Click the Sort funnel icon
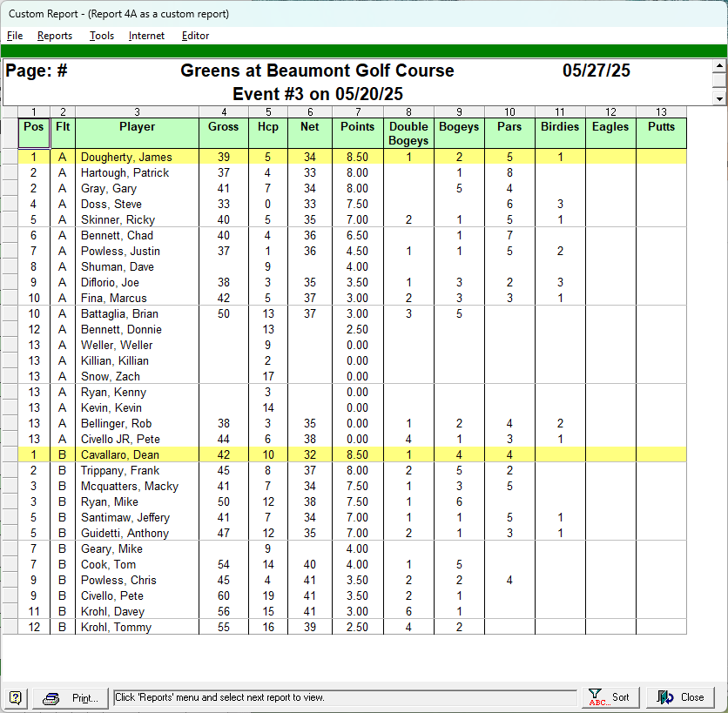 click(596, 697)
